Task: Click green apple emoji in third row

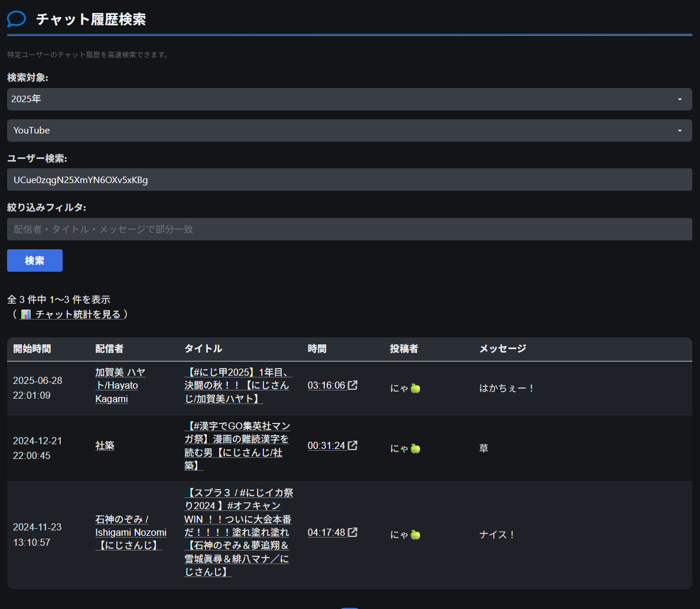Action: click(x=415, y=535)
